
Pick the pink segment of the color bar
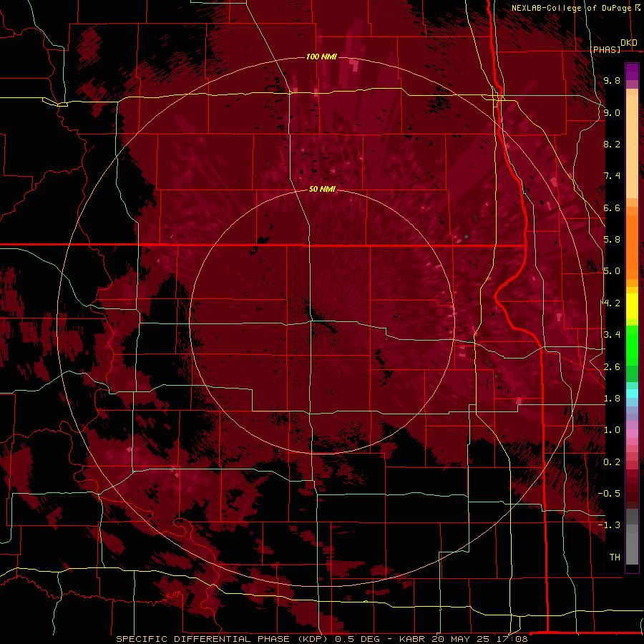tap(632, 434)
